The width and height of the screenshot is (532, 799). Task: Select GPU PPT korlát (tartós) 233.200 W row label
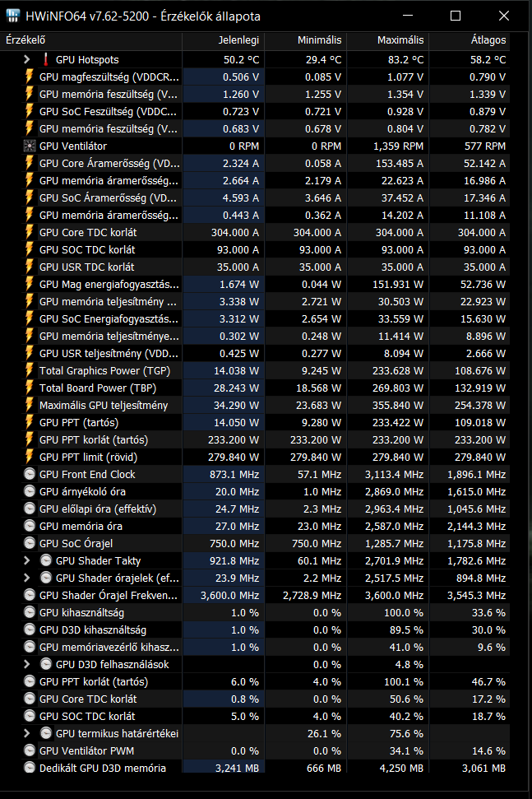pyautogui.click(x=94, y=439)
